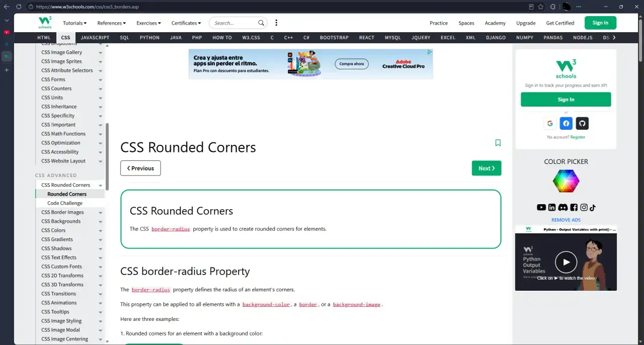Click into the Search input field
This screenshot has height=345, width=644.
(x=234, y=23)
